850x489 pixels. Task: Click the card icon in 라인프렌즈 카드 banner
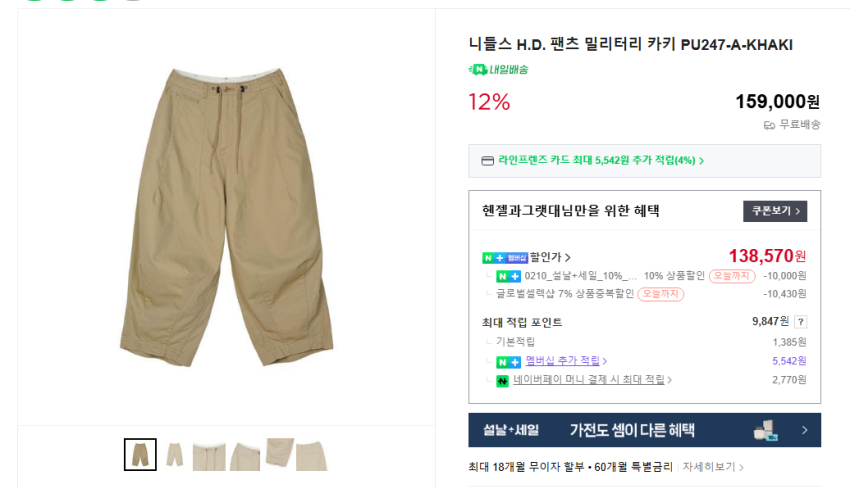487,161
